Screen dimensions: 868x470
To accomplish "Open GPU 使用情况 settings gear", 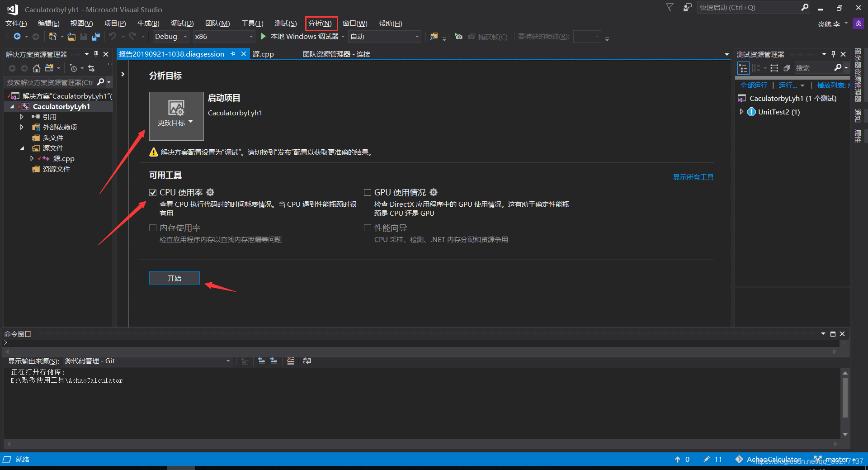I will [x=434, y=192].
